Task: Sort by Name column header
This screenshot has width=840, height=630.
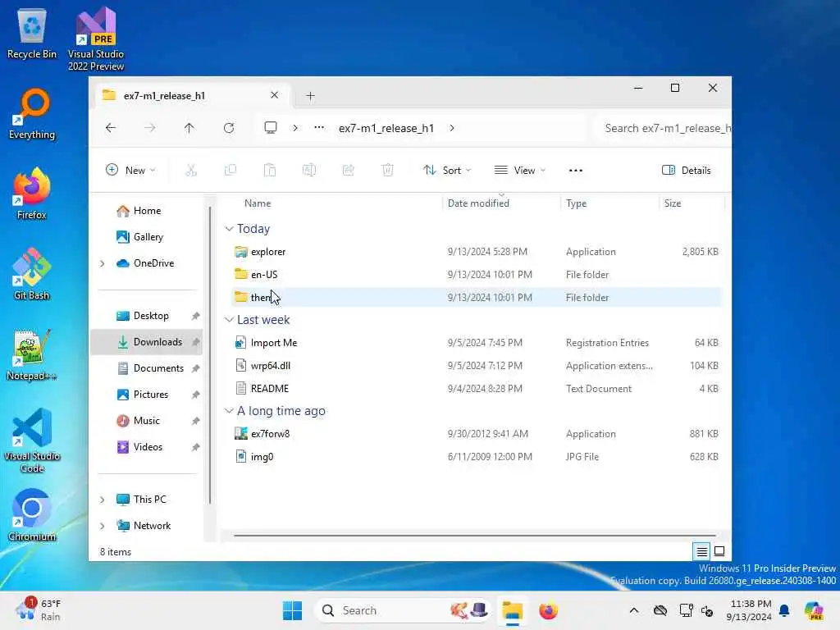Action: coord(257,203)
